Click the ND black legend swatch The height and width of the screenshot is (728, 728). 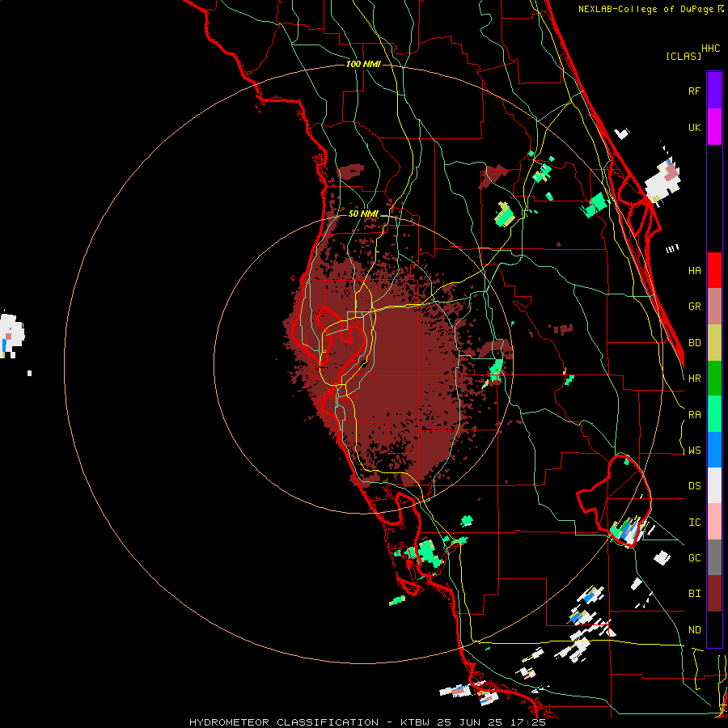pos(714,629)
